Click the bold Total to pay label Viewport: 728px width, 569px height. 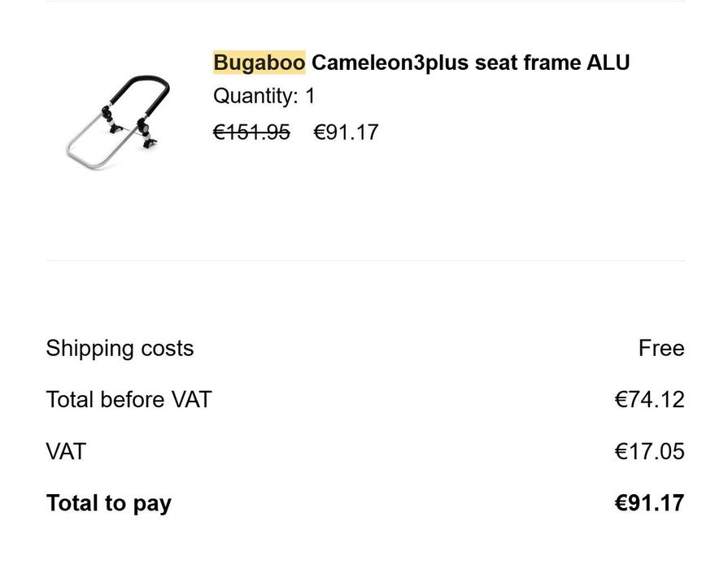[109, 503]
